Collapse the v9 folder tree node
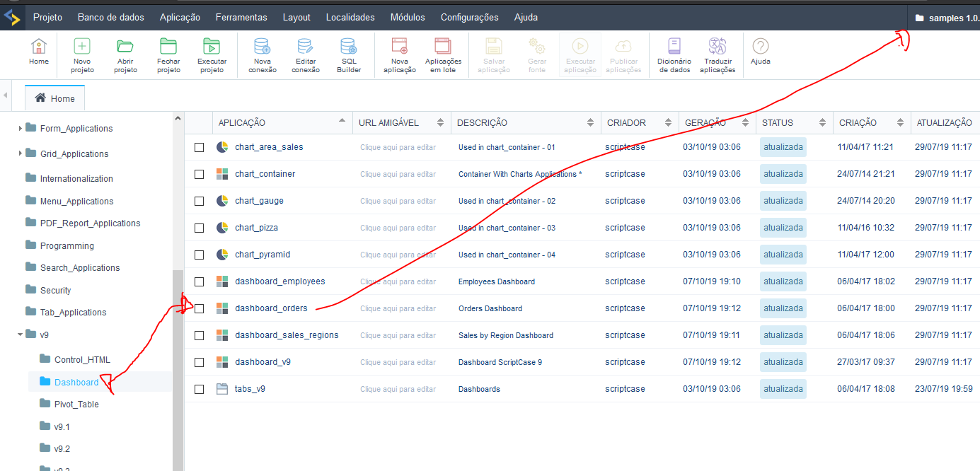980x471 pixels. point(20,335)
